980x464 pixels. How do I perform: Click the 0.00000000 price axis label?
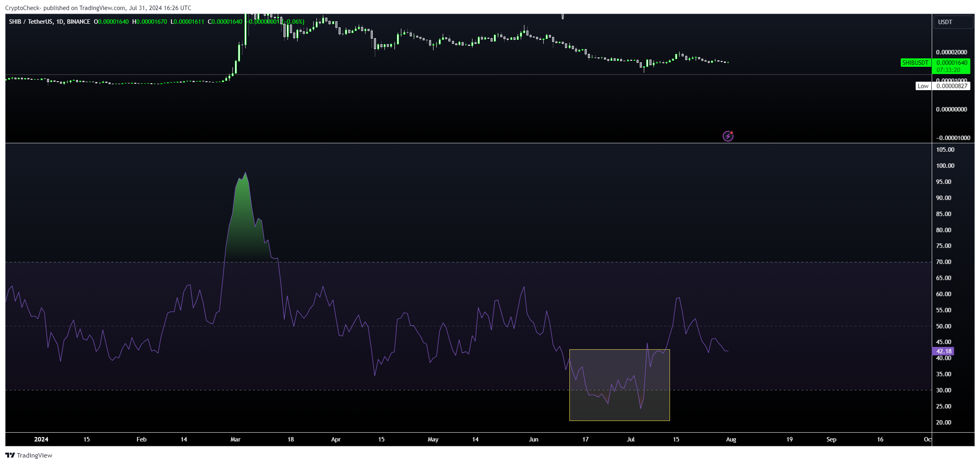(x=951, y=109)
